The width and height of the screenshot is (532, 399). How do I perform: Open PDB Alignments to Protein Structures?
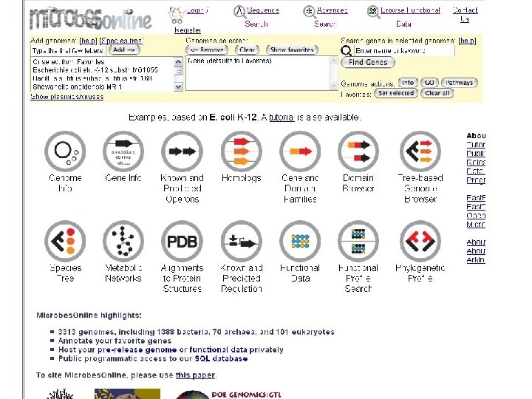[x=183, y=241]
